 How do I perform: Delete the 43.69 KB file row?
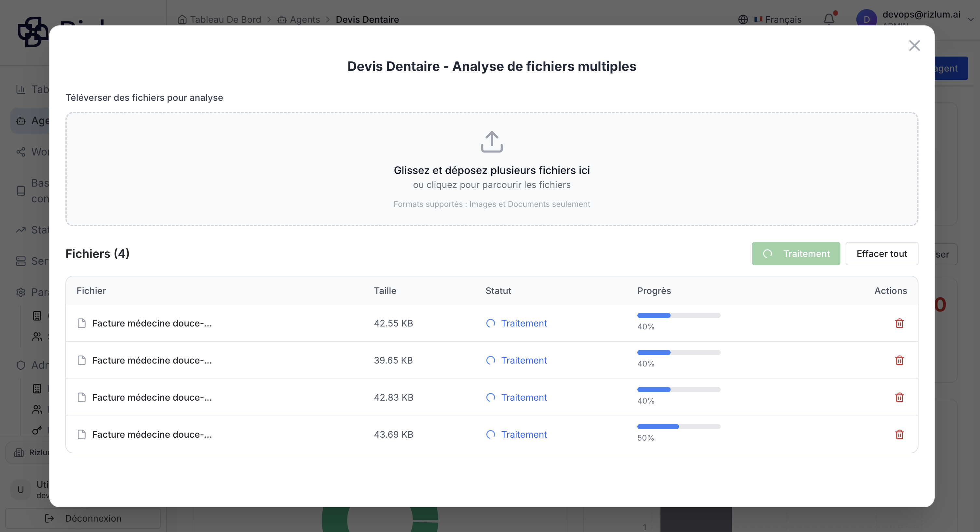click(899, 434)
